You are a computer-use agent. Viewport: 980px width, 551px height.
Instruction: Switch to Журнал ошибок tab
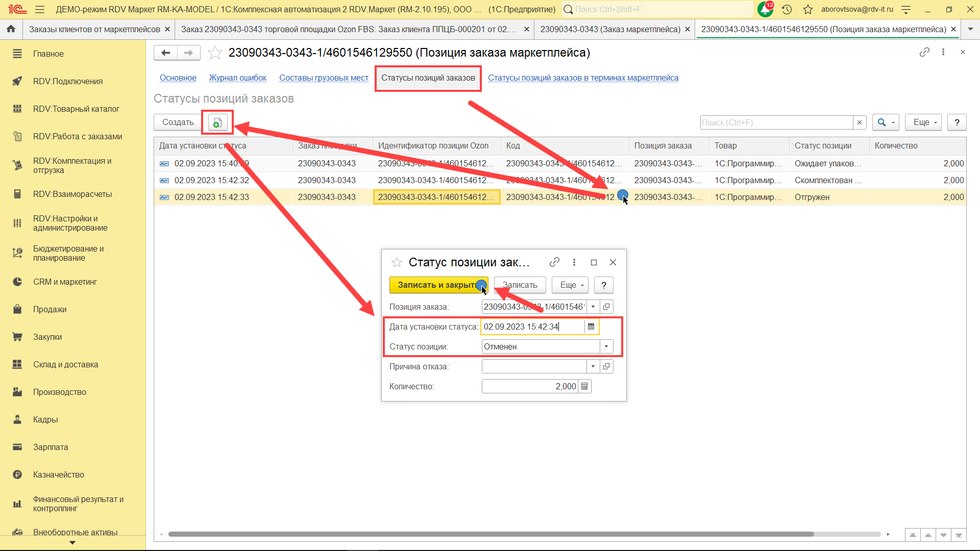click(237, 78)
